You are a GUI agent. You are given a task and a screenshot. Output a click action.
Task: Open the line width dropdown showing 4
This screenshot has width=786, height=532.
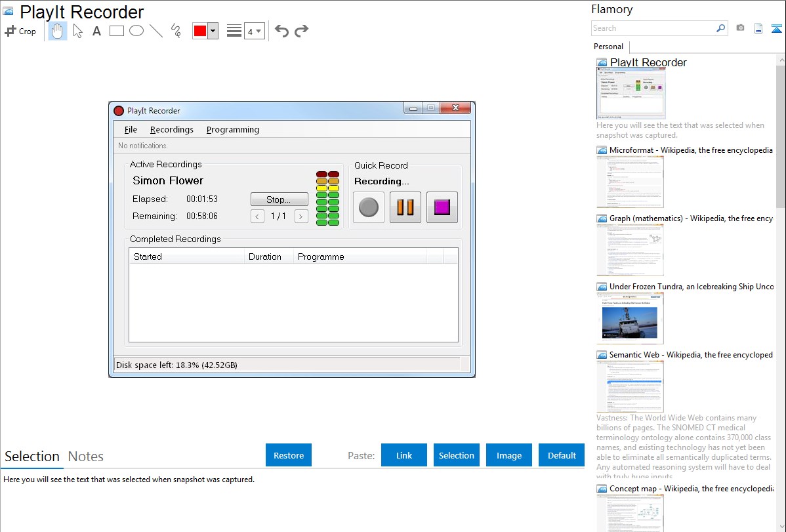255,31
